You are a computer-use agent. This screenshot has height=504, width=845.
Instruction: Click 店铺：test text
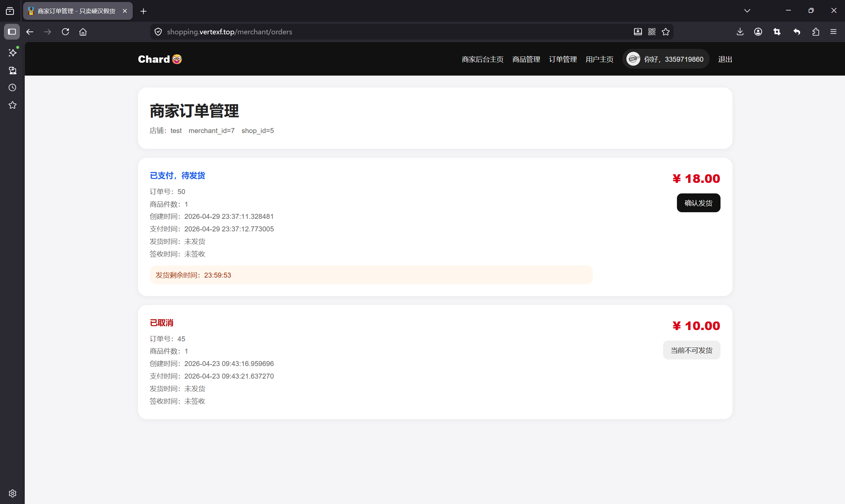[x=166, y=131]
